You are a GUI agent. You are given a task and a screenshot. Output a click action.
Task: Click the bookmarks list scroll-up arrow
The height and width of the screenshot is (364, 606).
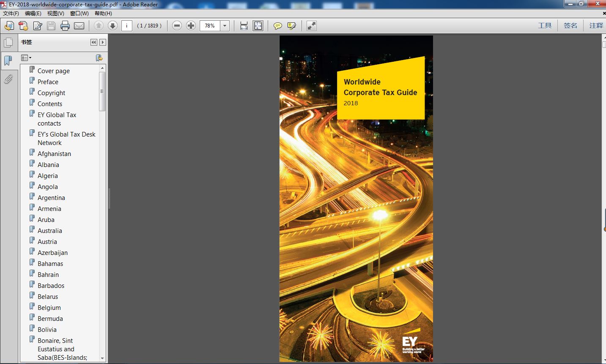click(102, 68)
